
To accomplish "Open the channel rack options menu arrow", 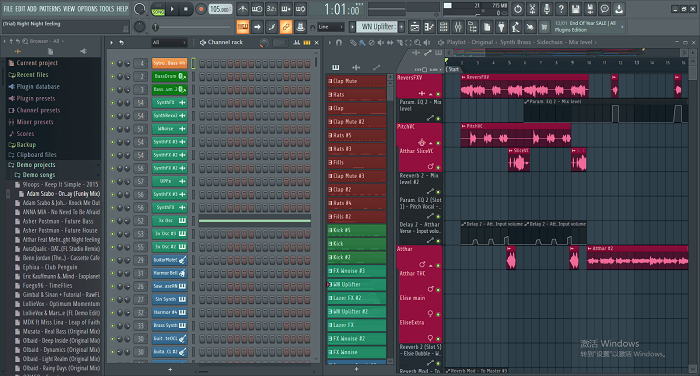I will pos(112,43).
